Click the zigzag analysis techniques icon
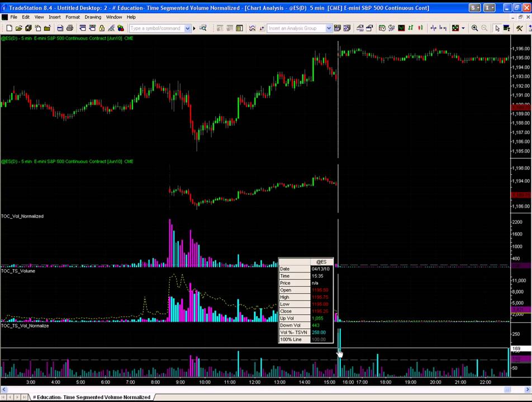 coord(252,28)
